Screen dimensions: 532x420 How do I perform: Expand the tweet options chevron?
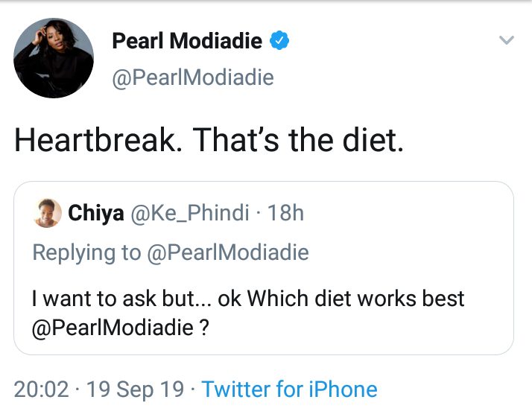[x=507, y=40]
